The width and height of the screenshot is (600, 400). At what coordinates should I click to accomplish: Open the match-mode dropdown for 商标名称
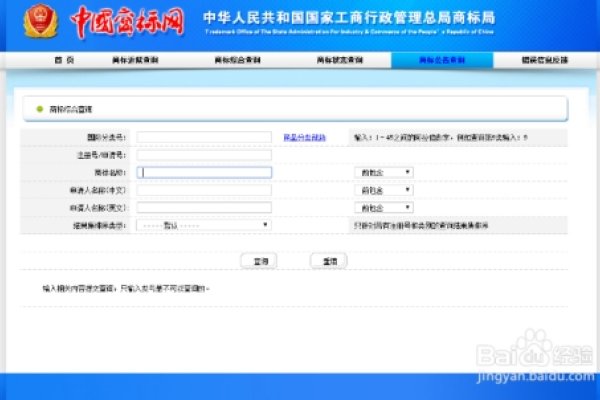(x=384, y=173)
